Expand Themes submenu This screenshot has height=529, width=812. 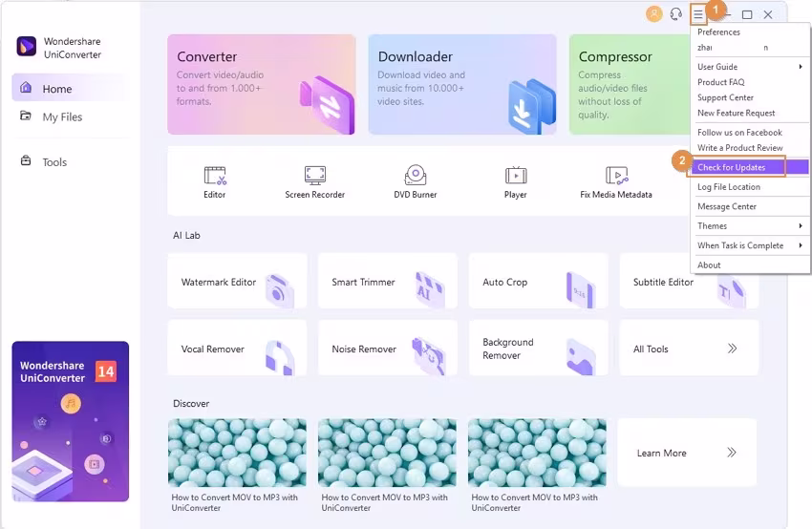750,226
